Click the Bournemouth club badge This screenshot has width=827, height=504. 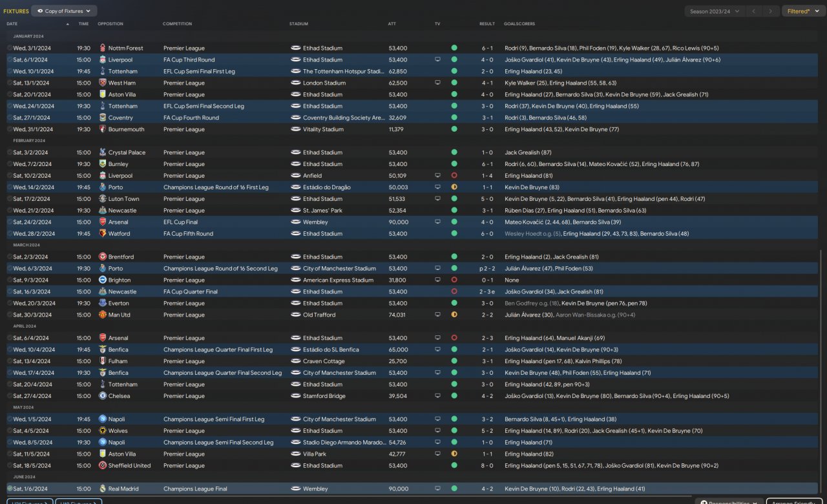[x=102, y=129]
